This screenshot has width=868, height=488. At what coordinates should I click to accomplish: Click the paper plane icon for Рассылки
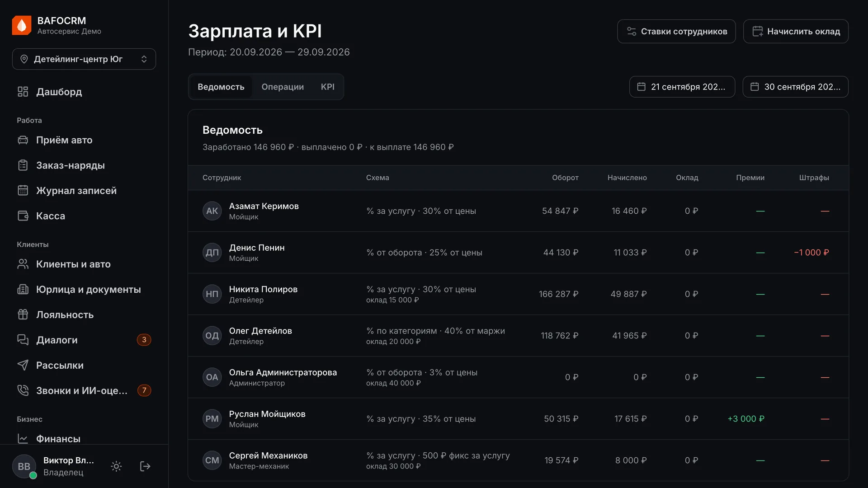click(23, 366)
